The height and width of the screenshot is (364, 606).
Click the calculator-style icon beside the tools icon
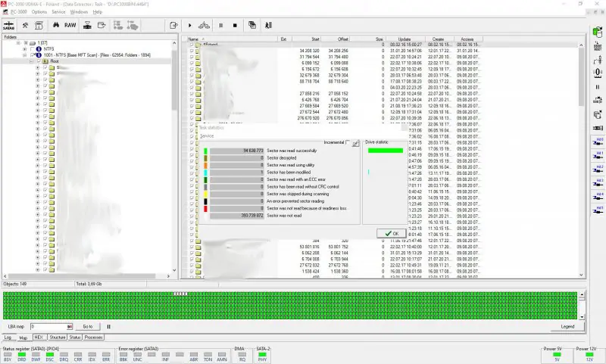point(39,26)
